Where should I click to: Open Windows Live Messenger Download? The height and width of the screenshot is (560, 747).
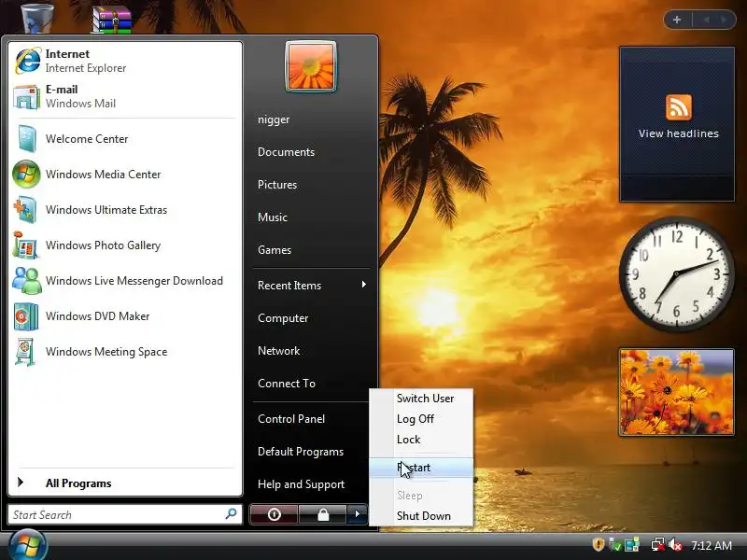[x=125, y=281]
